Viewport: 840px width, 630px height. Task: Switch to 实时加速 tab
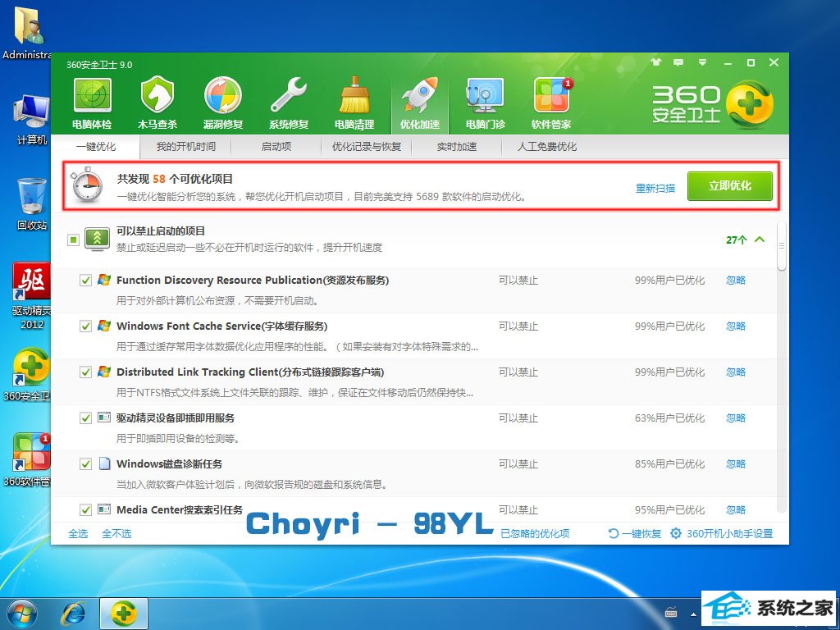click(456, 147)
